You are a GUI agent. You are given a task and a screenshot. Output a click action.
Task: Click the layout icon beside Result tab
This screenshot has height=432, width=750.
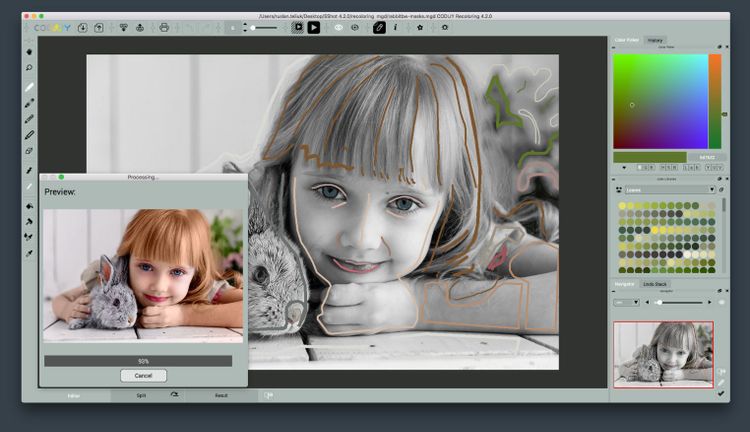pos(268,396)
